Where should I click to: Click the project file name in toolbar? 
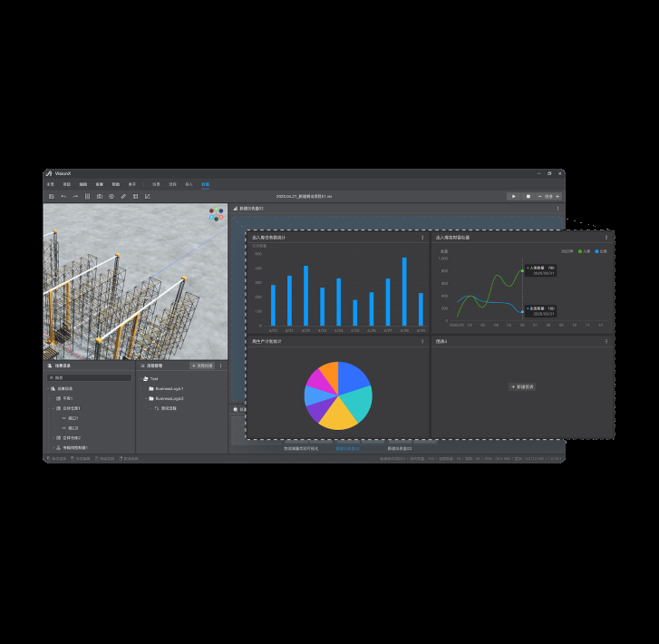point(304,197)
